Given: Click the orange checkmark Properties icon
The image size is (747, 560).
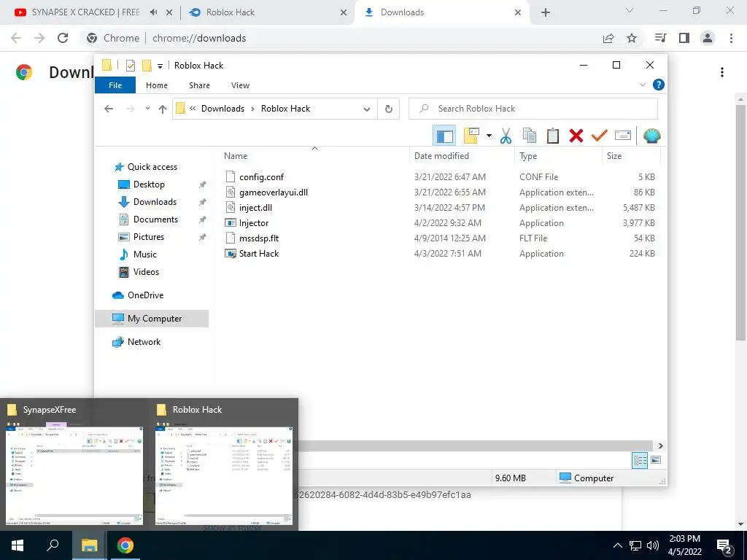Looking at the screenshot, I should coord(600,136).
